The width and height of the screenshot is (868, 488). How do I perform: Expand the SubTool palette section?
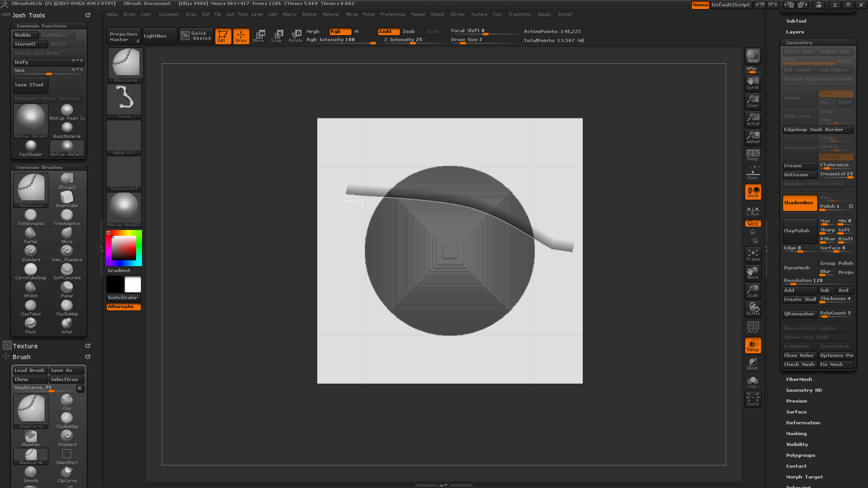click(796, 21)
